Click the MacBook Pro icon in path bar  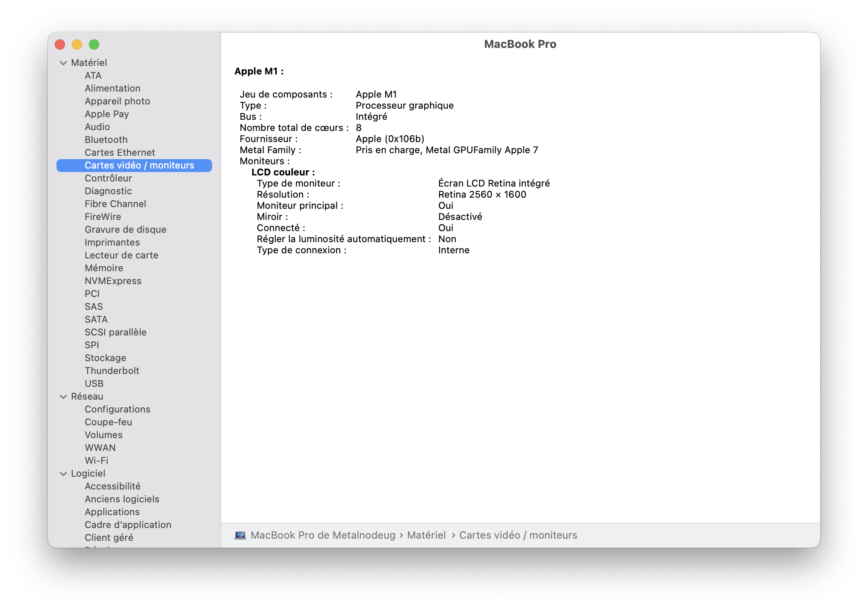[240, 535]
